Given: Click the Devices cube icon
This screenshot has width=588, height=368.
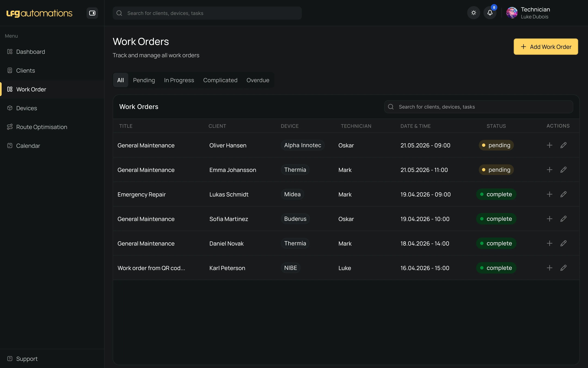Looking at the screenshot, I should 10,108.
